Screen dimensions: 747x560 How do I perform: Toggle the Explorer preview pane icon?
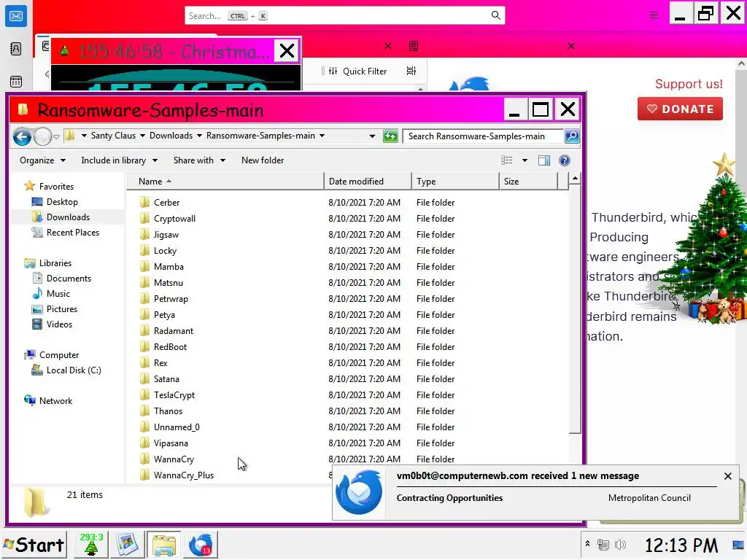coord(544,160)
